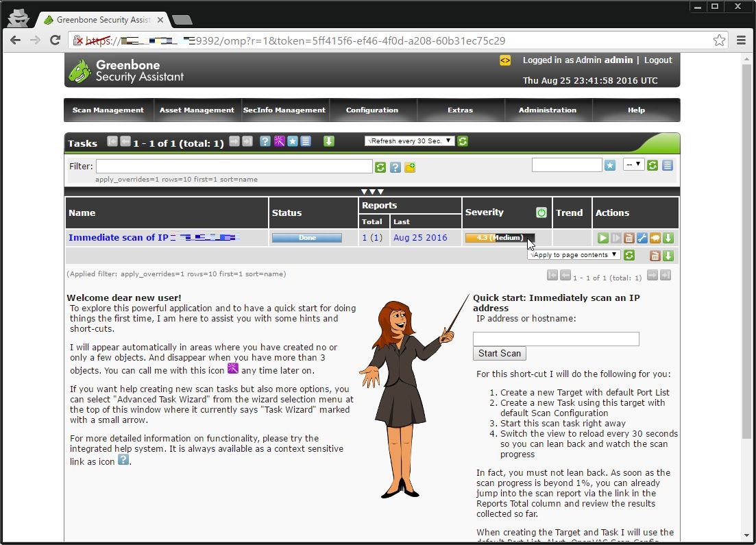Open help icon in the Tasks header
This screenshot has width=756, height=545.
pos(265,141)
